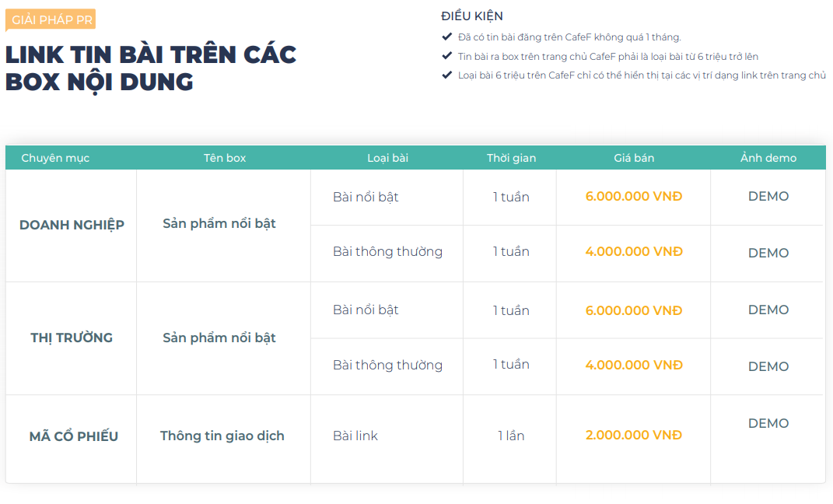
Task: Click the GIẢI PHÁP PR tag
Action: tap(52, 19)
